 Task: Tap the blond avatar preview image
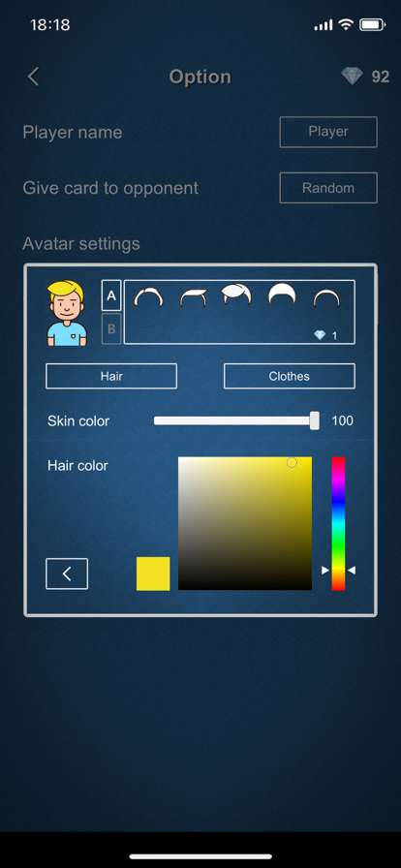[67, 313]
